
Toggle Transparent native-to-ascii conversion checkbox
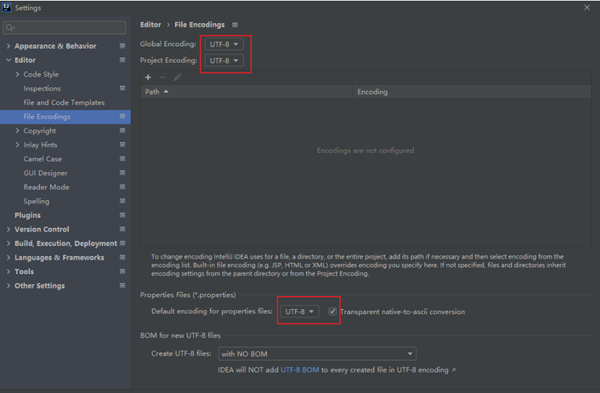click(x=332, y=311)
